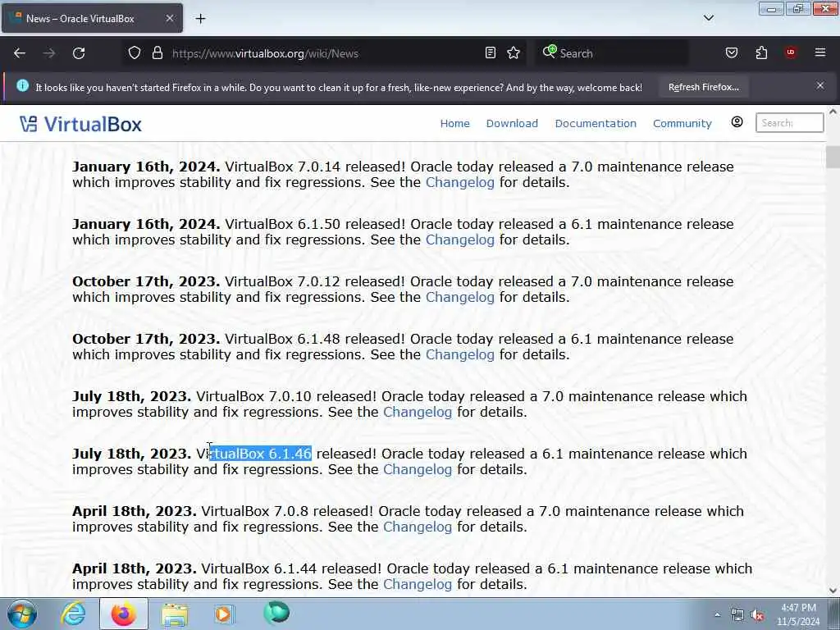Screen dimensions: 840x630
Task: Open the Pocket save icon
Action: (731, 52)
